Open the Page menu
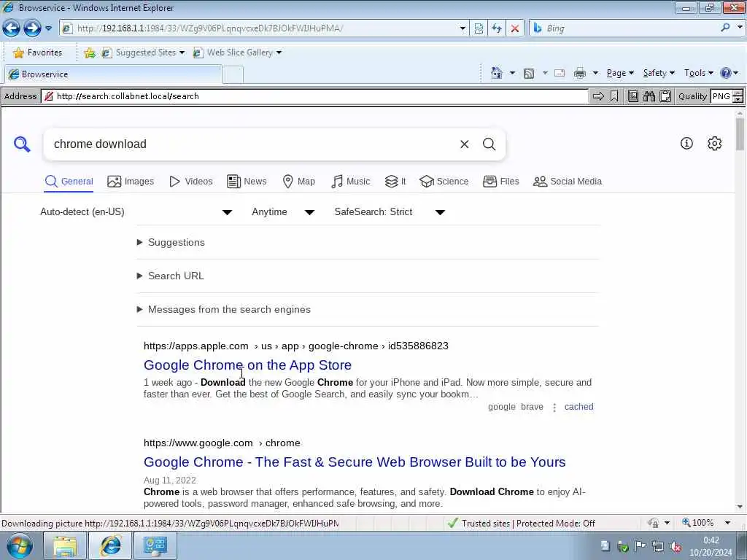Viewport: 747px width, 560px height. (620, 73)
